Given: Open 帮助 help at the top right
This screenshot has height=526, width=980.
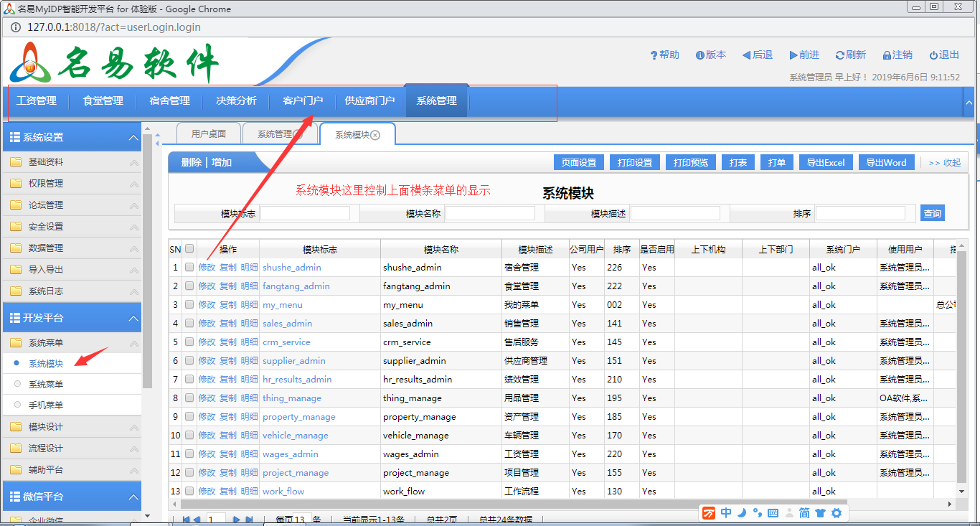Looking at the screenshot, I should coord(664,54).
